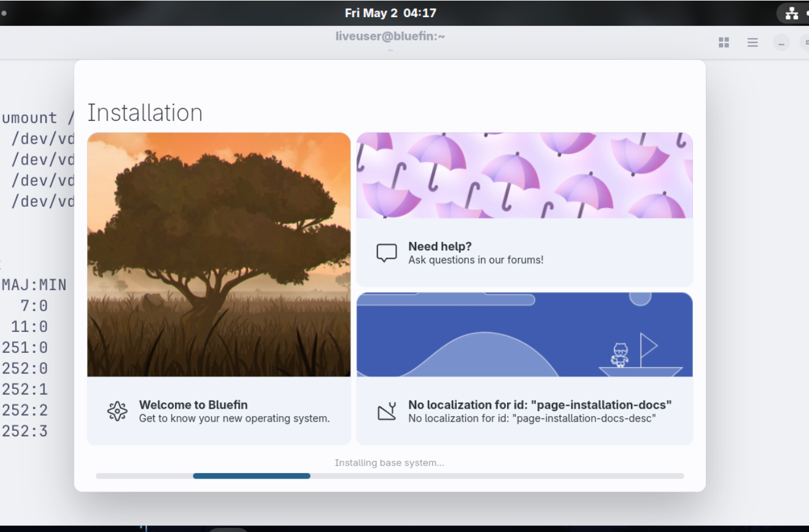
Task: Click the "Installation" page heading
Action: click(x=145, y=113)
